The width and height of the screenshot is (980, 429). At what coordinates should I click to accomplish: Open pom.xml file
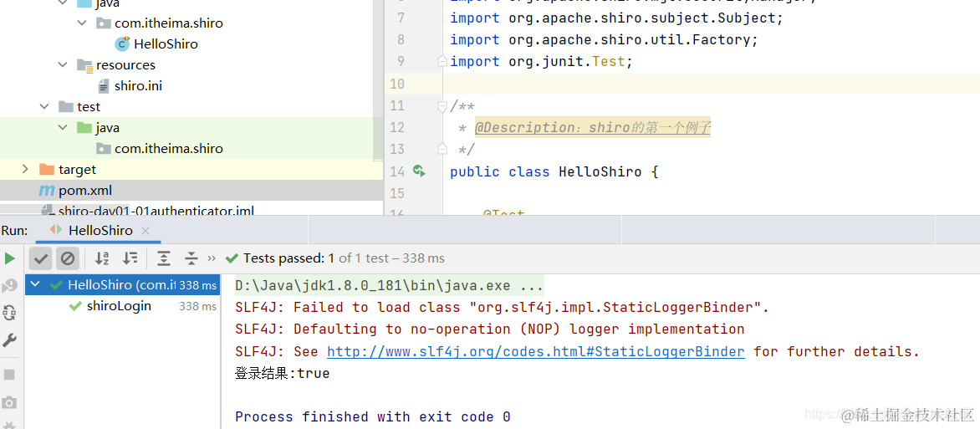click(85, 190)
